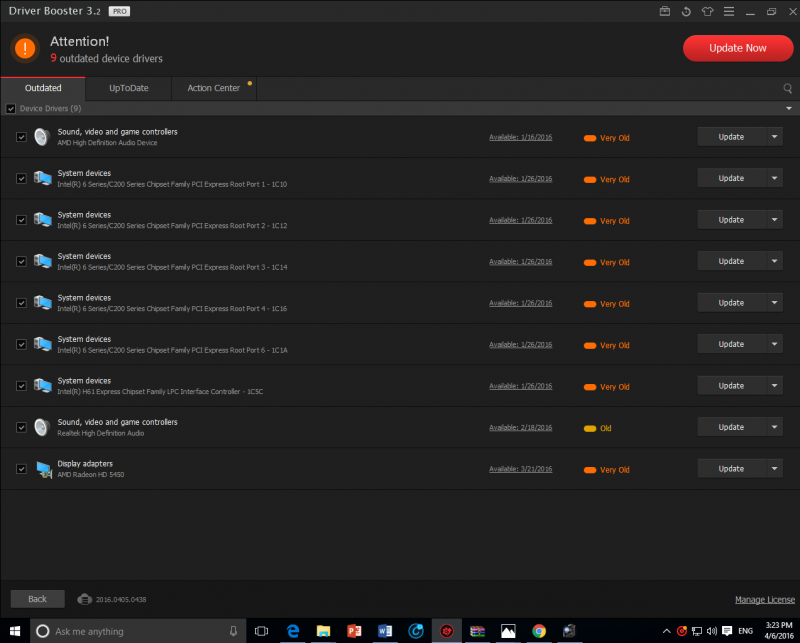Uncheck the PCI Express Root Port 6 checkbox
Screen dimensions: 800x643
tap(21, 344)
